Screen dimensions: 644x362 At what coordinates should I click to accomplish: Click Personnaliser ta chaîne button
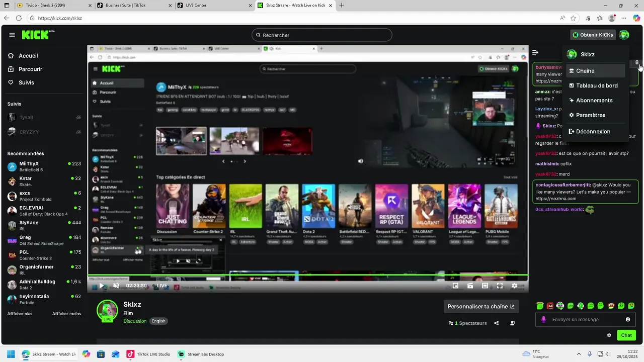coord(481,306)
